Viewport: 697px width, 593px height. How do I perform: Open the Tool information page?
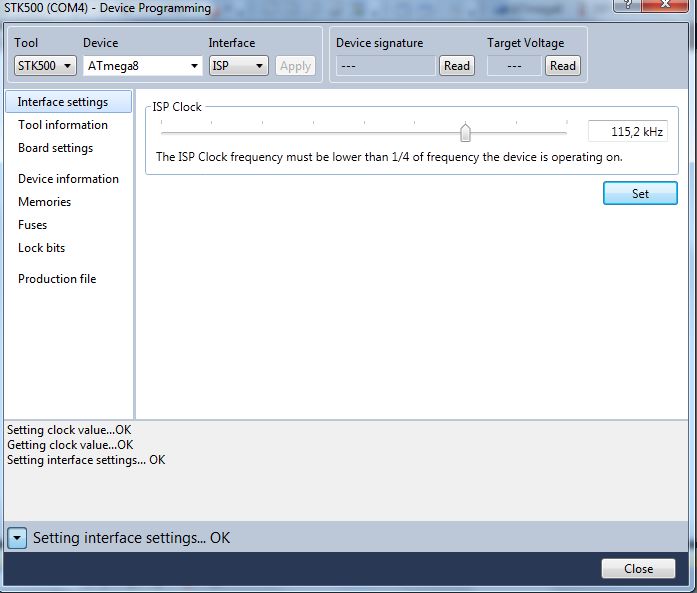[x=63, y=125]
